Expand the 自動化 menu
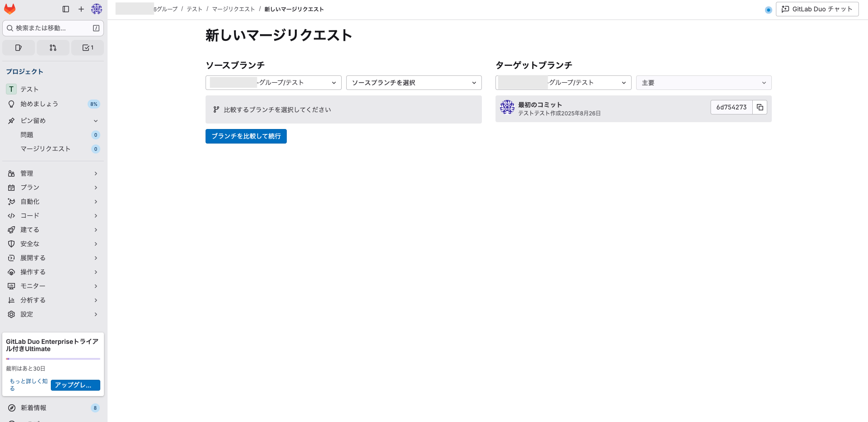 tap(53, 202)
